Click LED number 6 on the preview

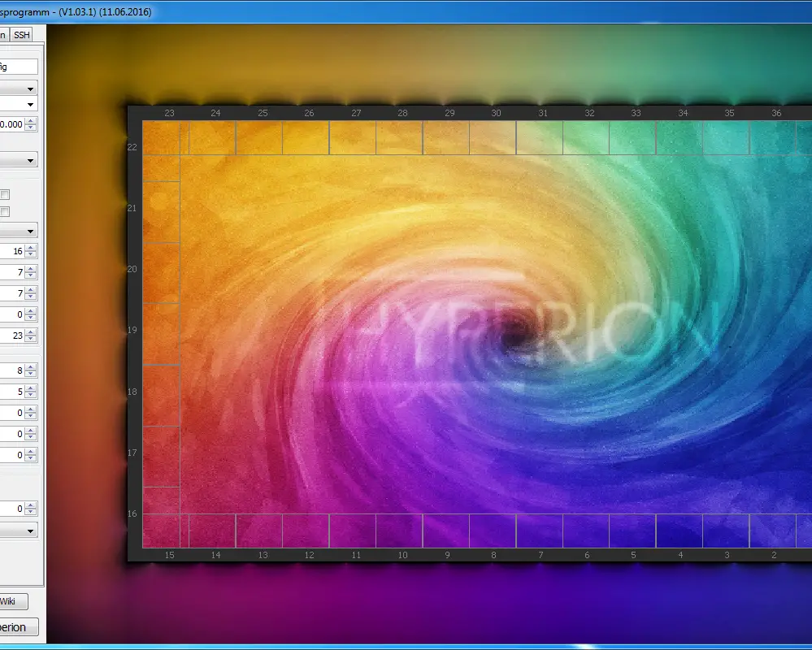coord(587,555)
